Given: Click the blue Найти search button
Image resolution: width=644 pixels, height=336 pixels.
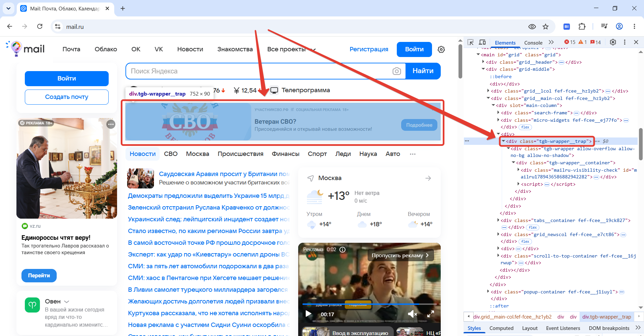Looking at the screenshot, I should 423,71.
